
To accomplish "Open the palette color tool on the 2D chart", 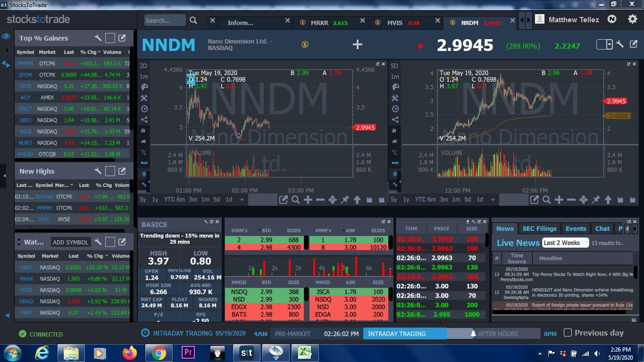I will coord(144,87).
